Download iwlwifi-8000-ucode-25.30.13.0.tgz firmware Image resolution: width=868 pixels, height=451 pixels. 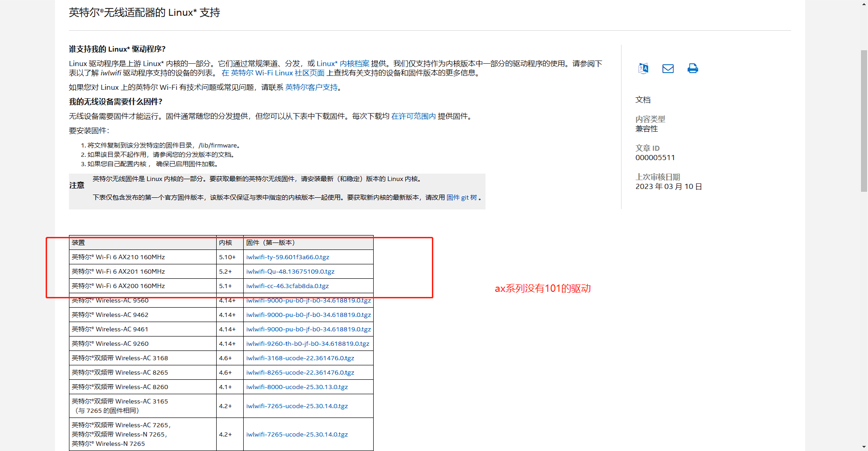(x=297, y=387)
